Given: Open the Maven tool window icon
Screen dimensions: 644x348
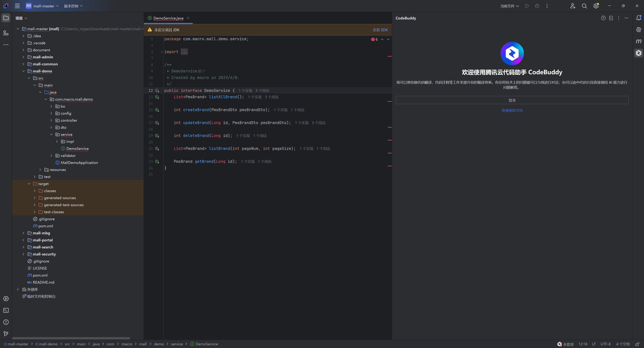Looking at the screenshot, I should coord(638,41).
